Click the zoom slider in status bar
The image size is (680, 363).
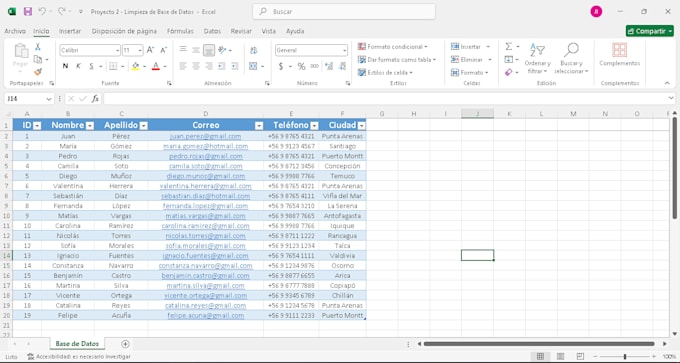coord(624,356)
